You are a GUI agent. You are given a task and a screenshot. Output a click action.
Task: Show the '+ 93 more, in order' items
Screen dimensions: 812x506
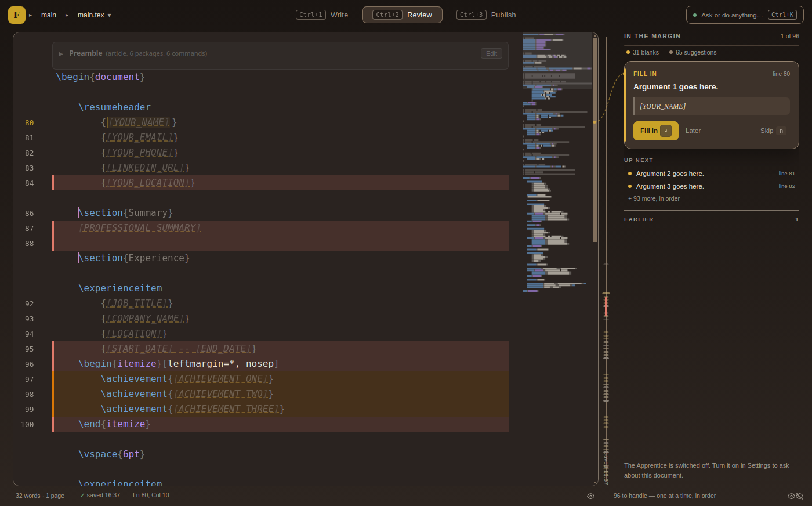(x=654, y=198)
